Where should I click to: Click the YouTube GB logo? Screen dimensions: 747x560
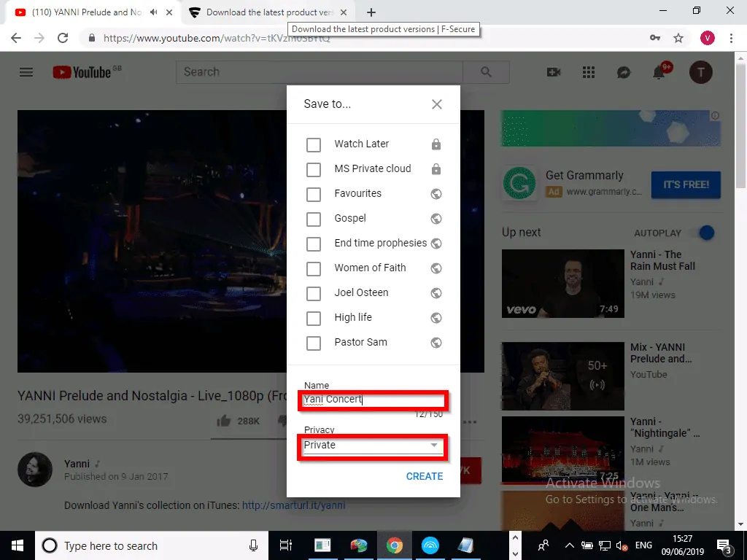[82, 72]
